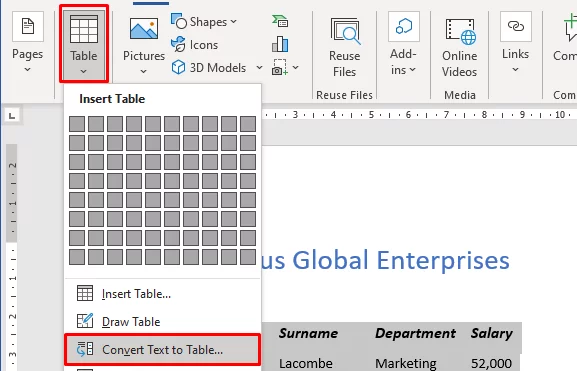The width and height of the screenshot is (577, 371).
Task: Select the top-left cell of the table grid
Action: point(77,124)
